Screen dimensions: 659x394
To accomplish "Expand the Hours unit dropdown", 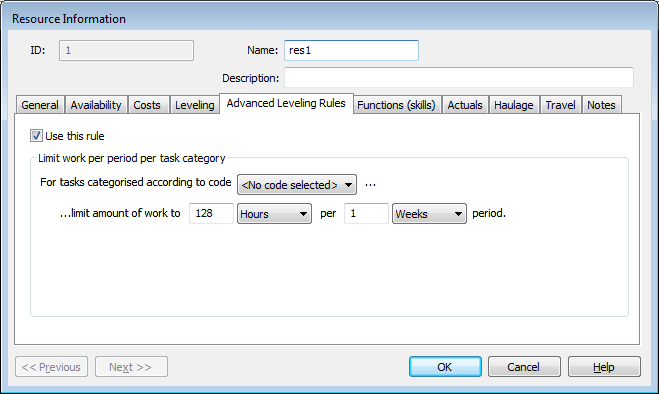I will (x=274, y=214).
